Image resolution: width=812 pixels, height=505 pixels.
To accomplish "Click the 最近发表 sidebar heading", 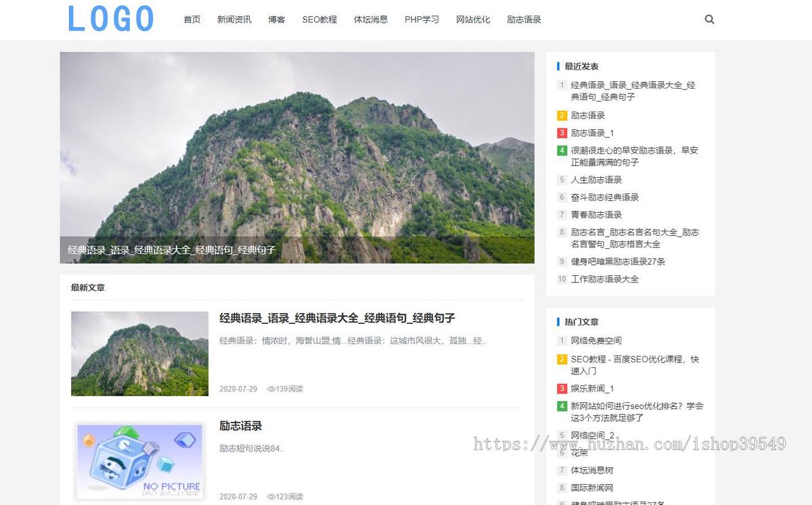I will pyautogui.click(x=581, y=66).
